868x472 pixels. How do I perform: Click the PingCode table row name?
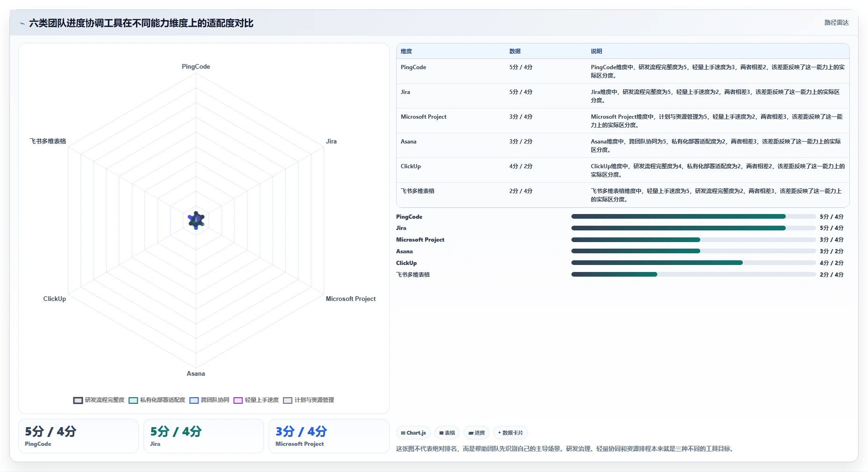[413, 67]
